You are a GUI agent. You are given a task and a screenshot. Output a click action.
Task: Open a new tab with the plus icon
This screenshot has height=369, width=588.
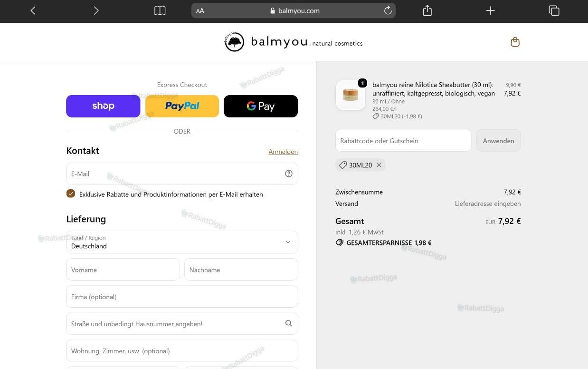coord(491,10)
